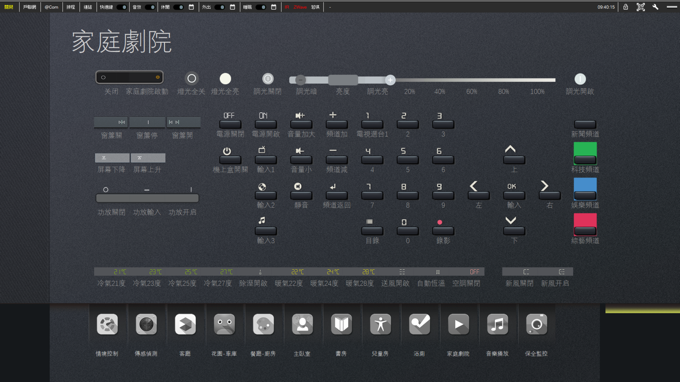Select 輸入2 input button
Viewport: 680px width, 382px height.
(x=265, y=196)
